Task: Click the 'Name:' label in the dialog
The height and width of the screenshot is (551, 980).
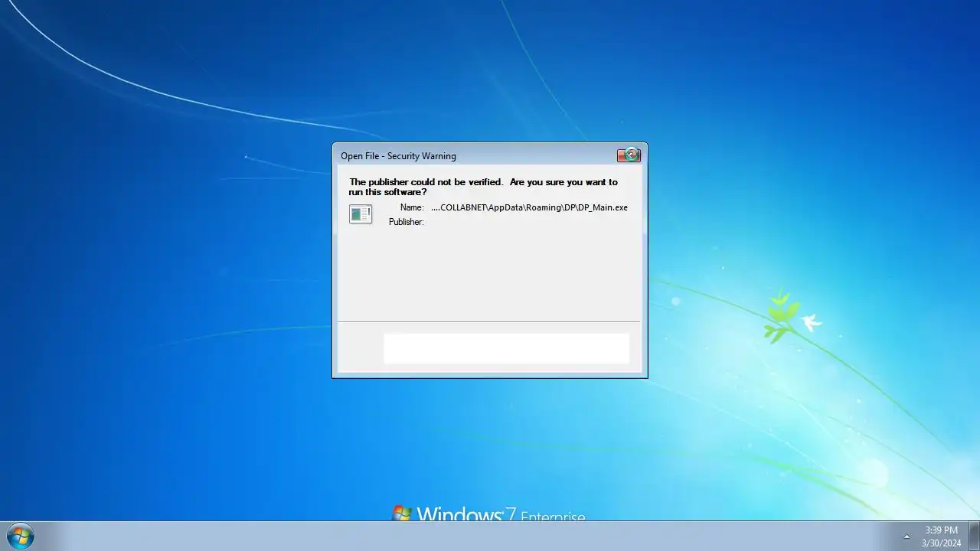Action: [412, 207]
